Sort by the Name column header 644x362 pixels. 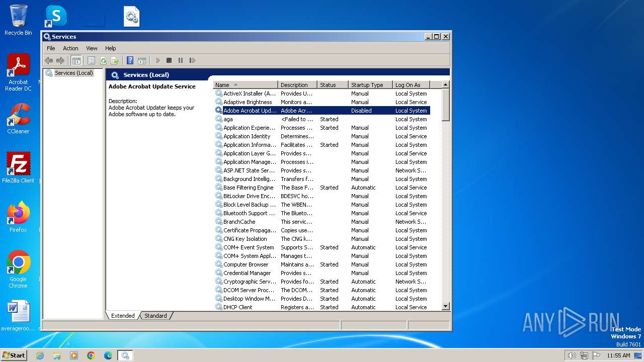click(x=246, y=85)
